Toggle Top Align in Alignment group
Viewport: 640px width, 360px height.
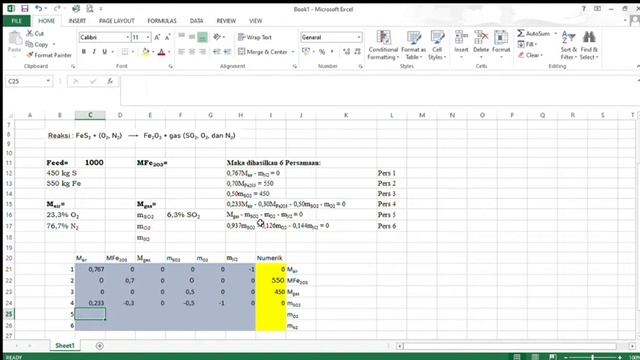coord(182,37)
